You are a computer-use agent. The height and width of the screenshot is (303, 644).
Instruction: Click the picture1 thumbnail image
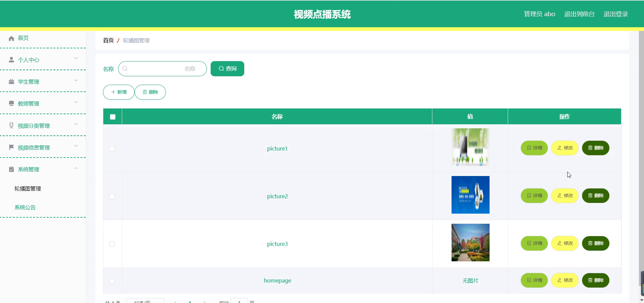(x=470, y=147)
